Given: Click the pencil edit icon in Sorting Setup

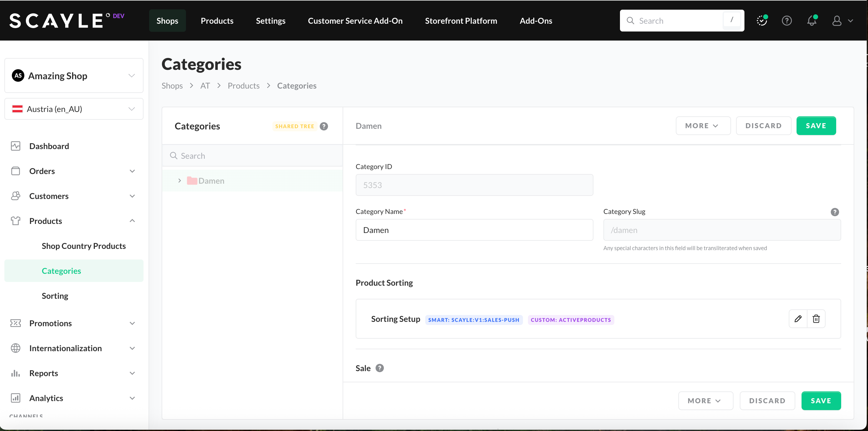Looking at the screenshot, I should pyautogui.click(x=797, y=318).
